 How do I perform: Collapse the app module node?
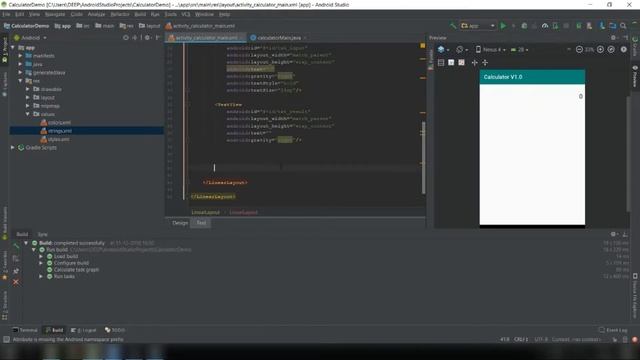click(x=13, y=47)
